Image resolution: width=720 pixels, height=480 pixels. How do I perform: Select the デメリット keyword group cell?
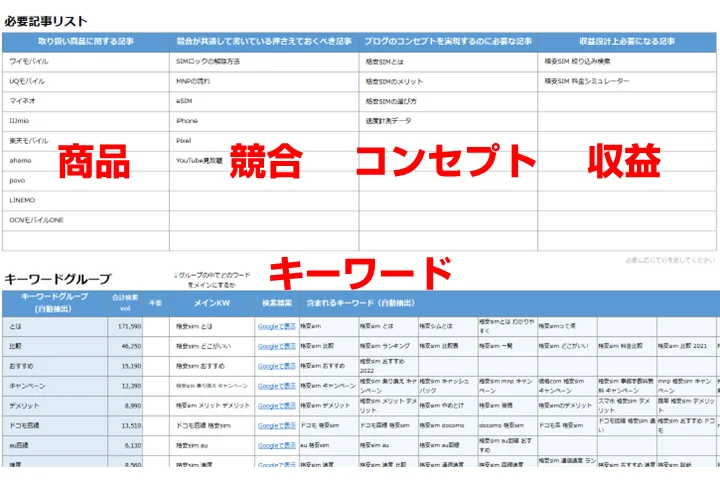coord(55,406)
